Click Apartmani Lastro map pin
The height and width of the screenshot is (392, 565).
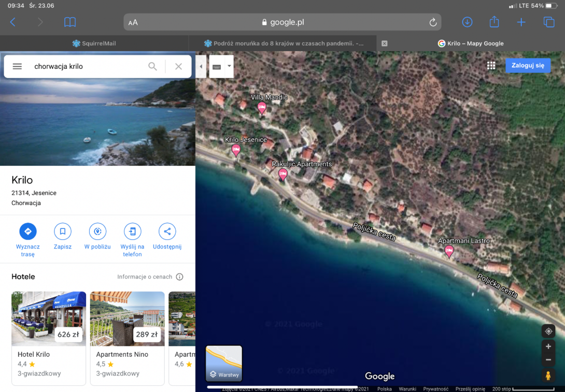click(448, 251)
